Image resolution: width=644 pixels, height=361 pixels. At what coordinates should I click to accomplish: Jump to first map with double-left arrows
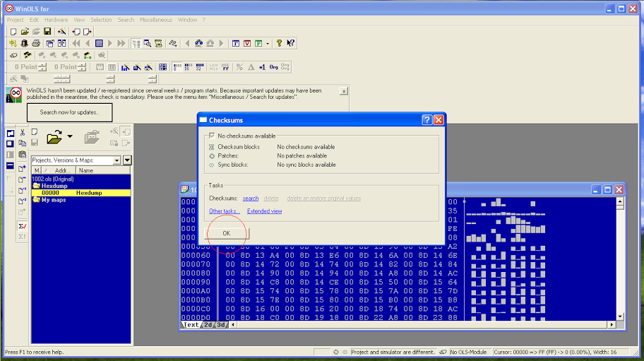coord(76,43)
